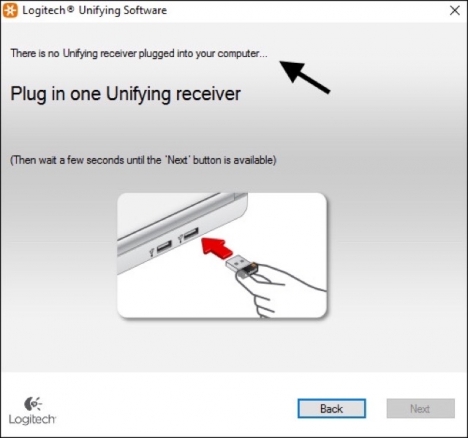The width and height of the screenshot is (468, 438).
Task: Click the 'There is no Unifying receiver' message
Action: click(x=139, y=53)
